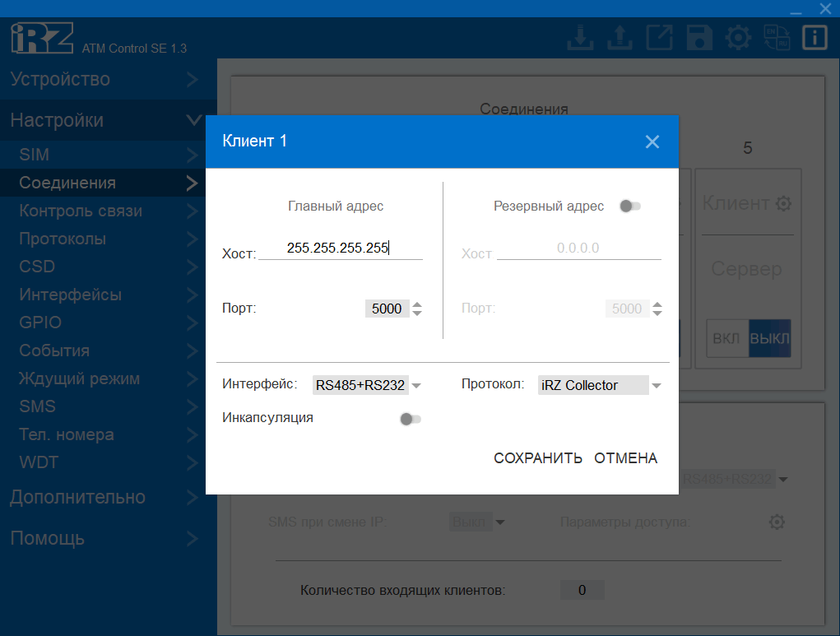Screen dimensions: 840x636
Task: Click the СОХРАНИТЬ button in the dialog
Action: [x=537, y=458]
